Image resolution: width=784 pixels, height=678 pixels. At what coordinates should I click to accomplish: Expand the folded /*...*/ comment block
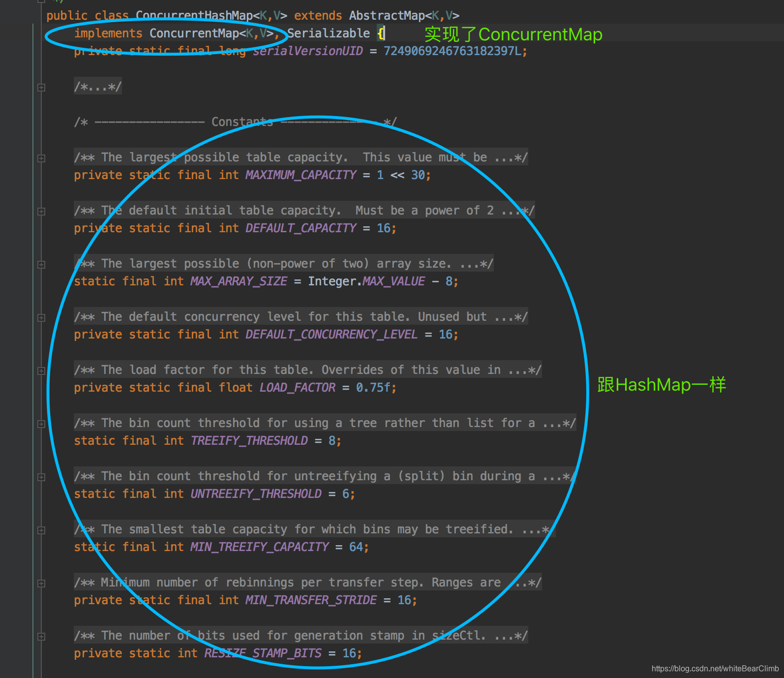pyautogui.click(x=41, y=88)
